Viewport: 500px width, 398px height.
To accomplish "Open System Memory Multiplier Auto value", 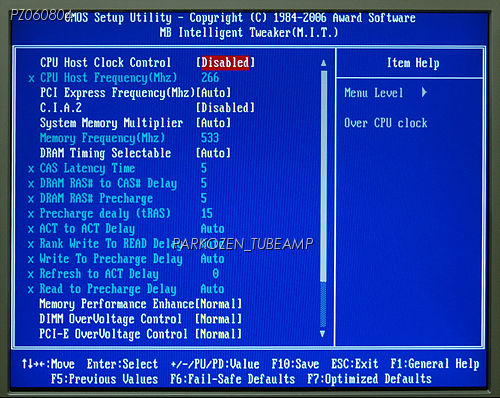I will 213,123.
